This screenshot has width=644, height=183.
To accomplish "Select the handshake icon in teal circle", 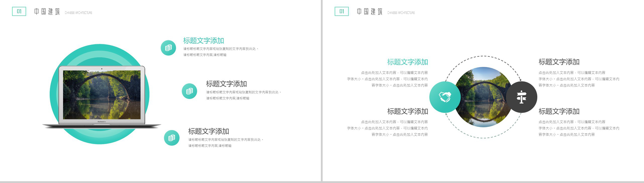I will (445, 97).
